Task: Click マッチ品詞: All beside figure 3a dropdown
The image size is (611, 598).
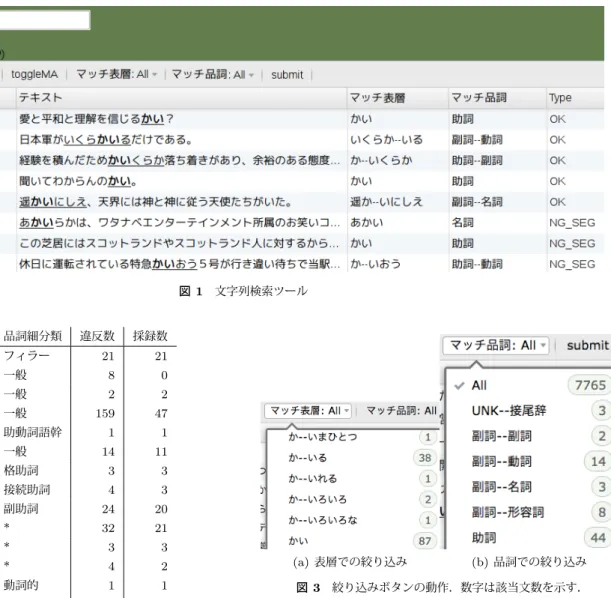Action: click(401, 411)
